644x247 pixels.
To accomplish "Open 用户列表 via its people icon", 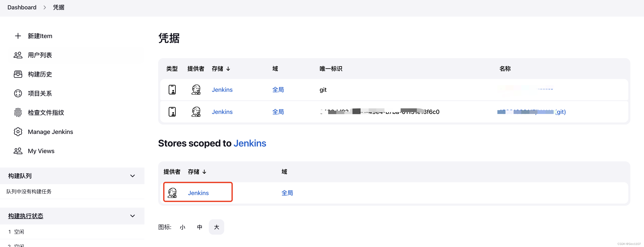I will (18, 55).
